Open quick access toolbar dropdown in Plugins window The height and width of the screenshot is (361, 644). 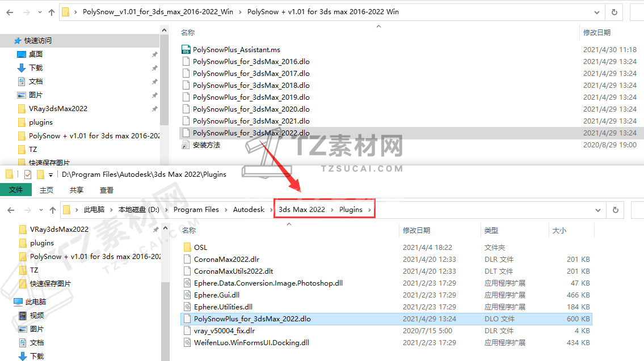[x=50, y=175]
